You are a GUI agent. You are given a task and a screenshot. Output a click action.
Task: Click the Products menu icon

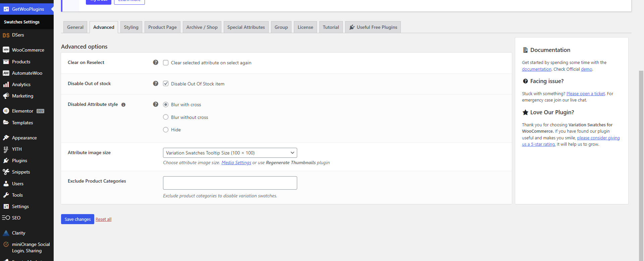click(x=6, y=62)
